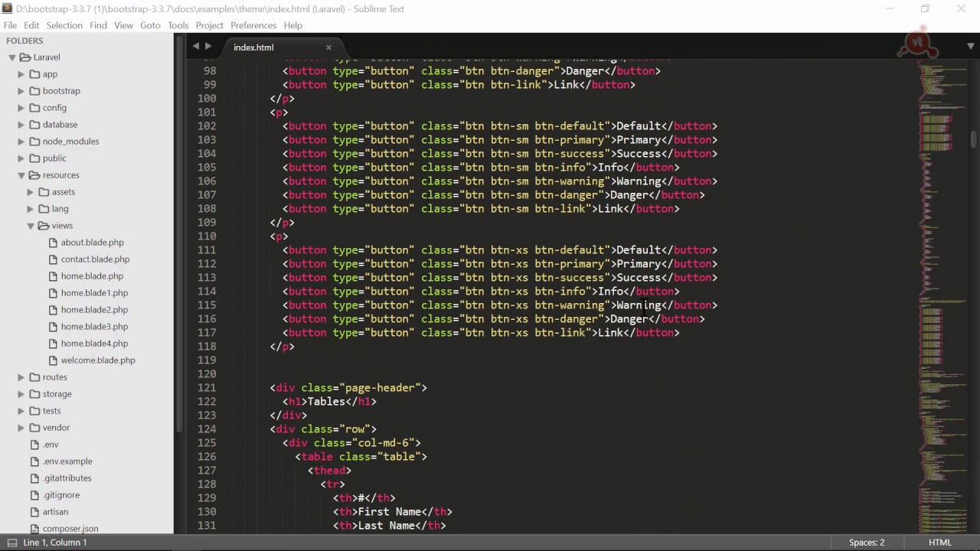This screenshot has height=551, width=980.
Task: Open home.blade2.php file
Action: pyautogui.click(x=94, y=310)
